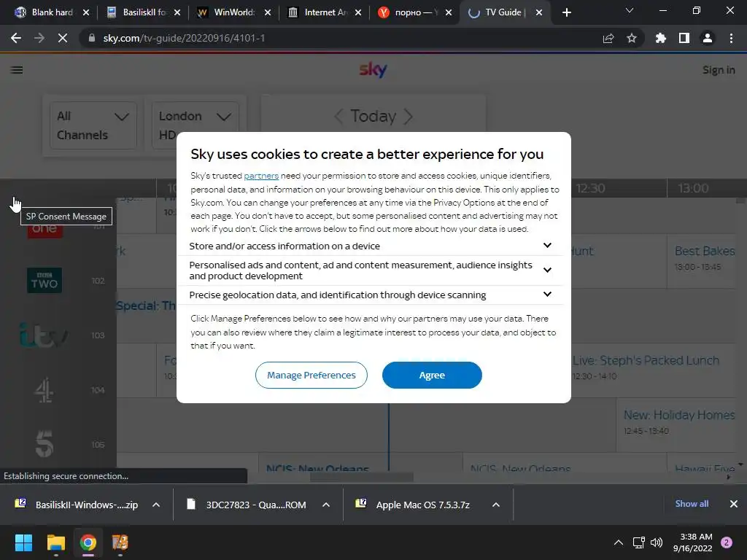The width and height of the screenshot is (747, 560).
Task: Open Chrome three-dot menu
Action: [x=731, y=38]
